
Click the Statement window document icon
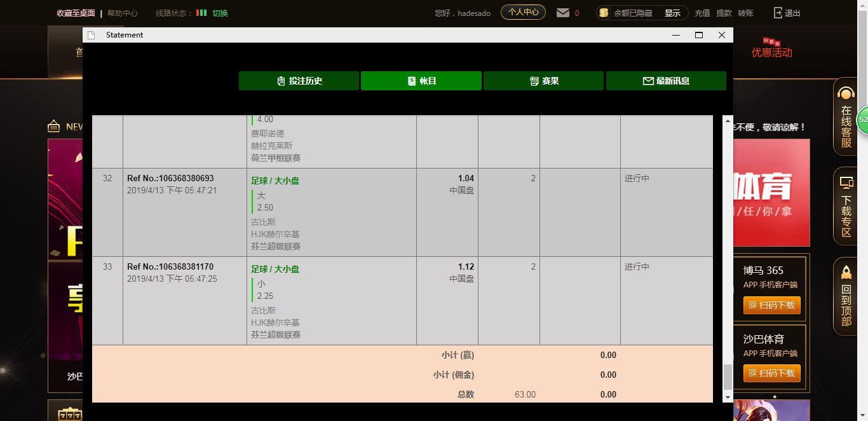click(92, 35)
